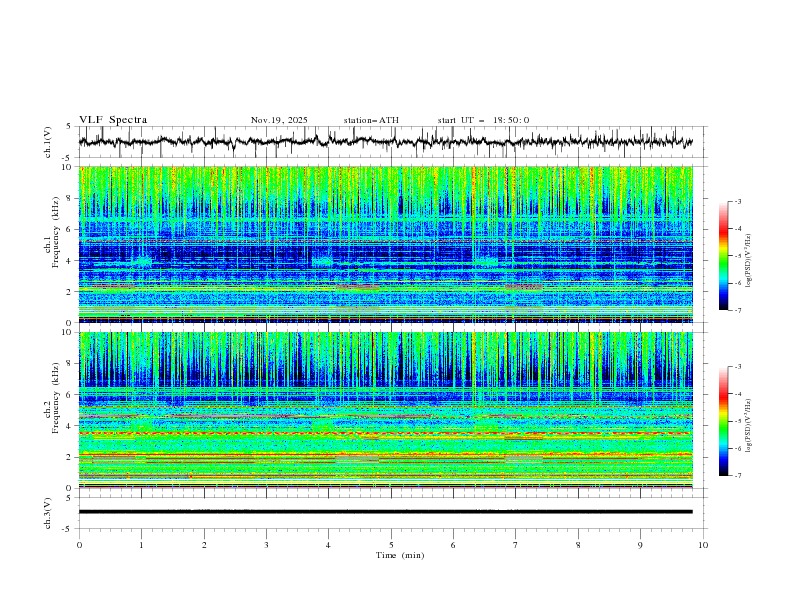The height and width of the screenshot is (612, 792).
Task: Click time axis tick label '5'
Action: tap(391, 545)
